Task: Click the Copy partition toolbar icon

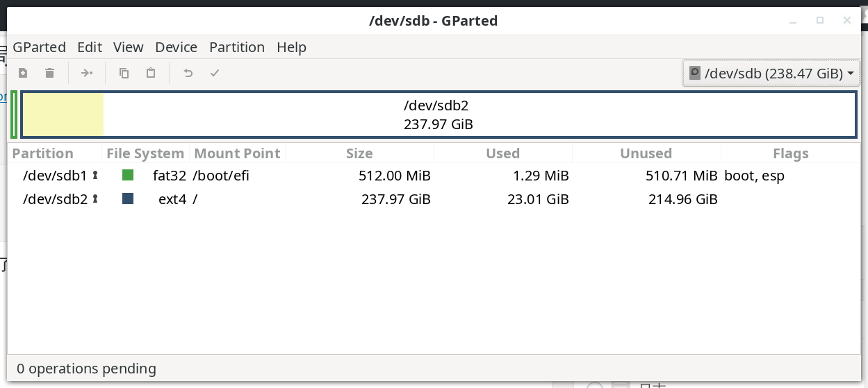Action: pos(124,73)
